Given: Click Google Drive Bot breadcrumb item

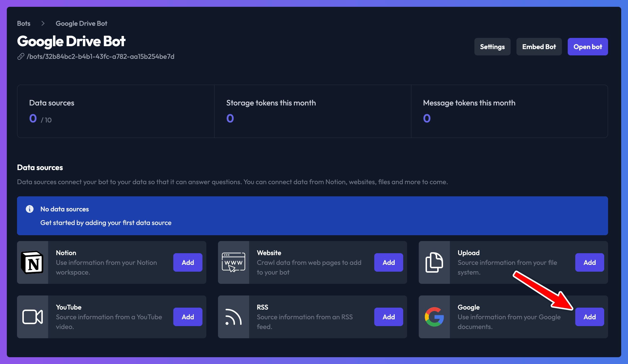Looking at the screenshot, I should pyautogui.click(x=81, y=23).
